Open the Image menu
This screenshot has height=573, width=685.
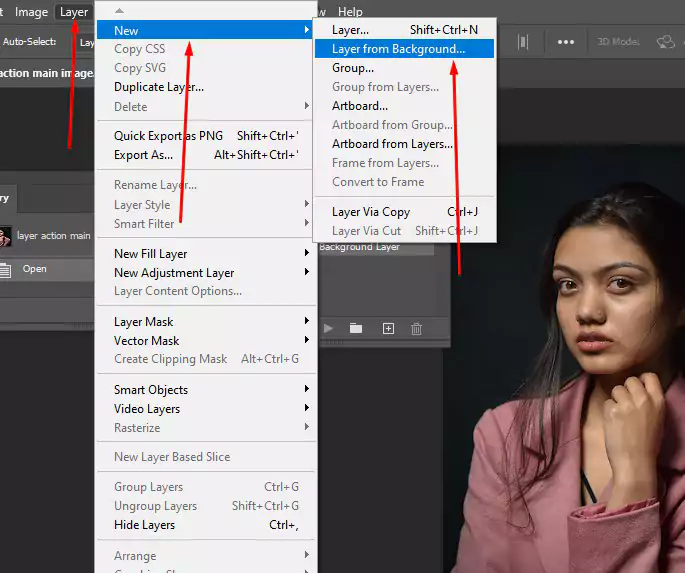point(31,12)
